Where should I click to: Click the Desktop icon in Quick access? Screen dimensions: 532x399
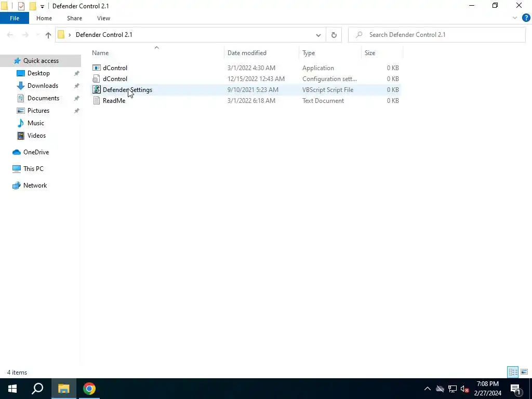[x=21, y=73]
